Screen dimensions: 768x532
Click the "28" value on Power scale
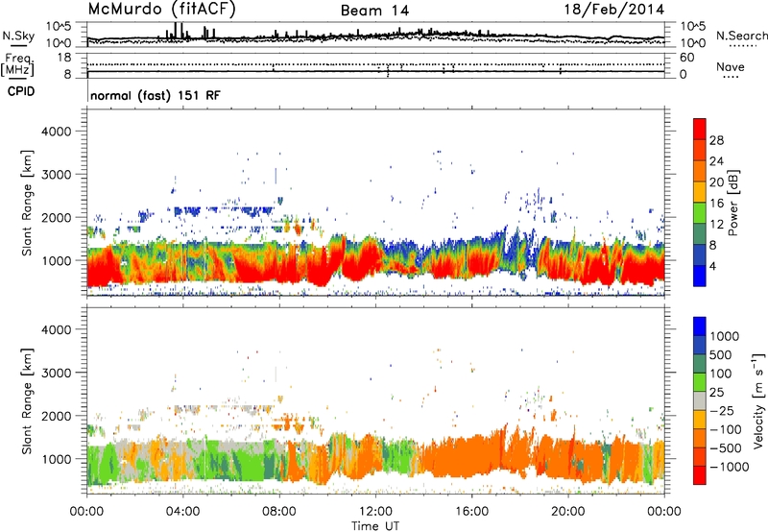716,140
